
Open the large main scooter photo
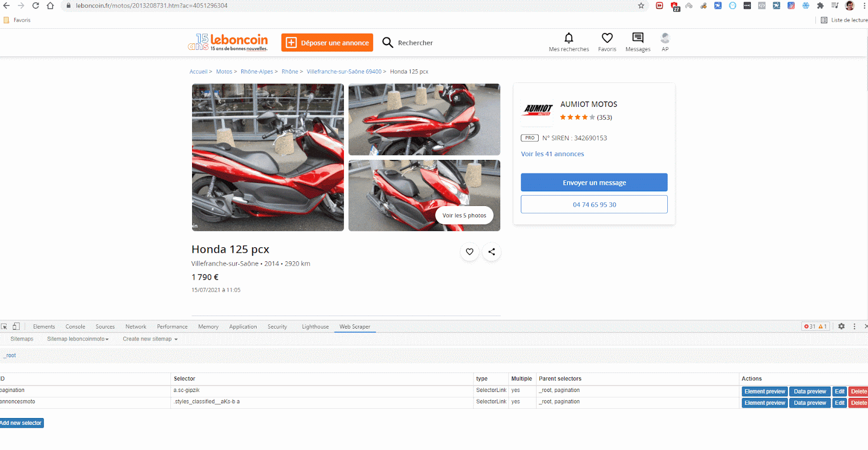268,157
